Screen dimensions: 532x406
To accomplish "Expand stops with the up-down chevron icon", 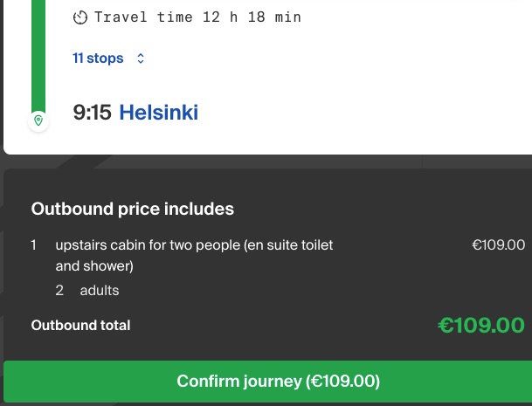I will tap(141, 58).
